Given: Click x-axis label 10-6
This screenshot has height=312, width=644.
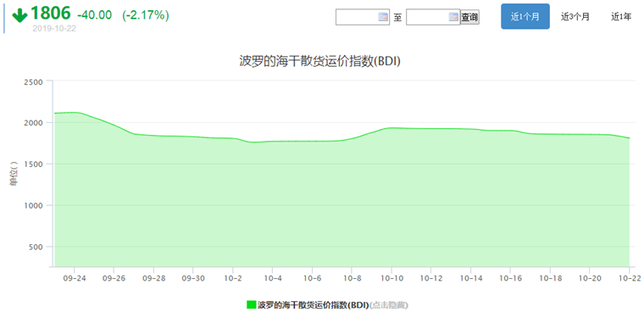Looking at the screenshot, I should pos(312,278).
